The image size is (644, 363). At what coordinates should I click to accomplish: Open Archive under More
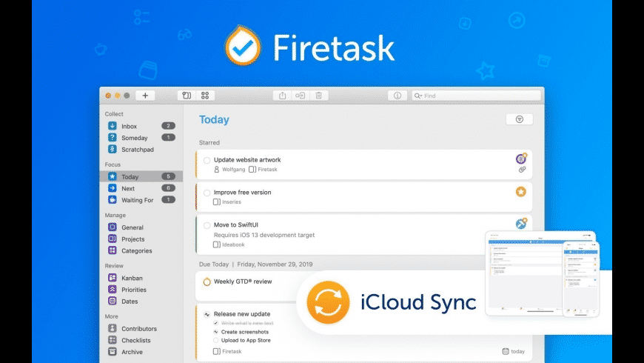click(x=141, y=351)
